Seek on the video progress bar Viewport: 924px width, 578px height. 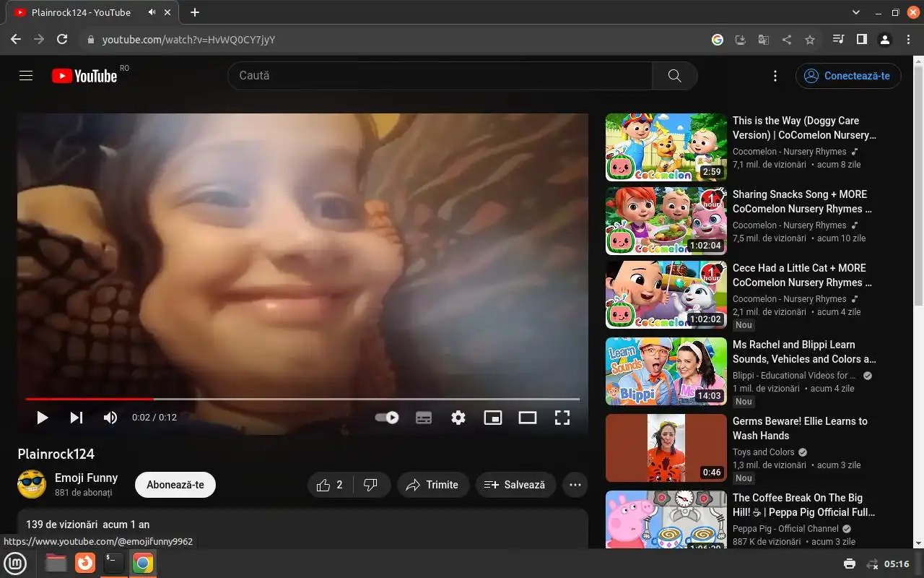point(302,399)
